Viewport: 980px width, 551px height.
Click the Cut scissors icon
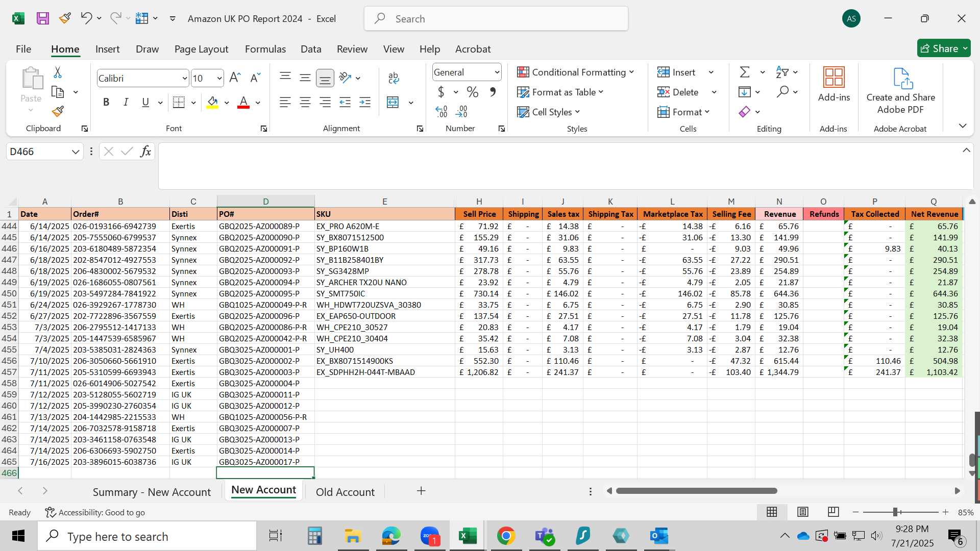(58, 72)
